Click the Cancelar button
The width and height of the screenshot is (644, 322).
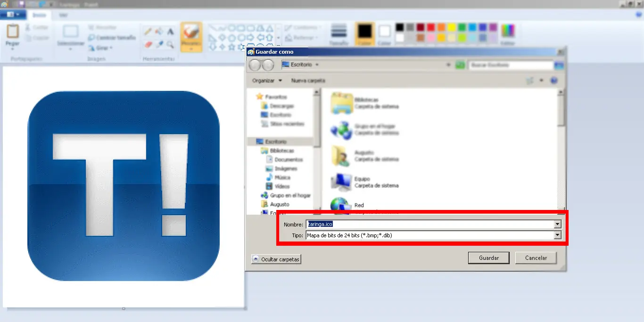click(x=536, y=258)
